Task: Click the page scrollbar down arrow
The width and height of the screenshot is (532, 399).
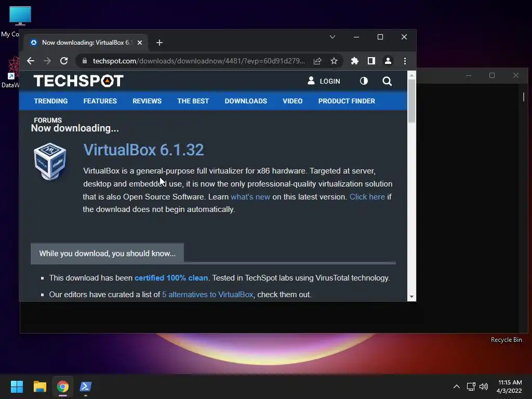Action: point(411,297)
